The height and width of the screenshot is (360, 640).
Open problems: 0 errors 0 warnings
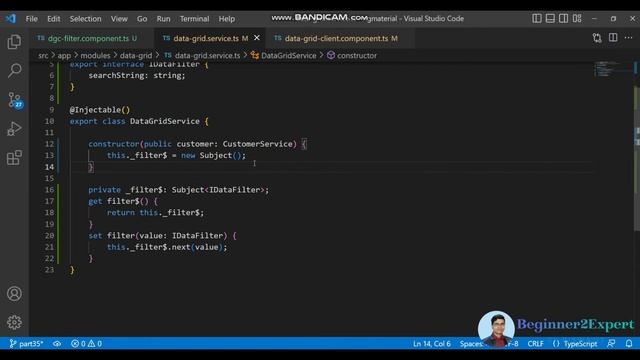(86, 344)
